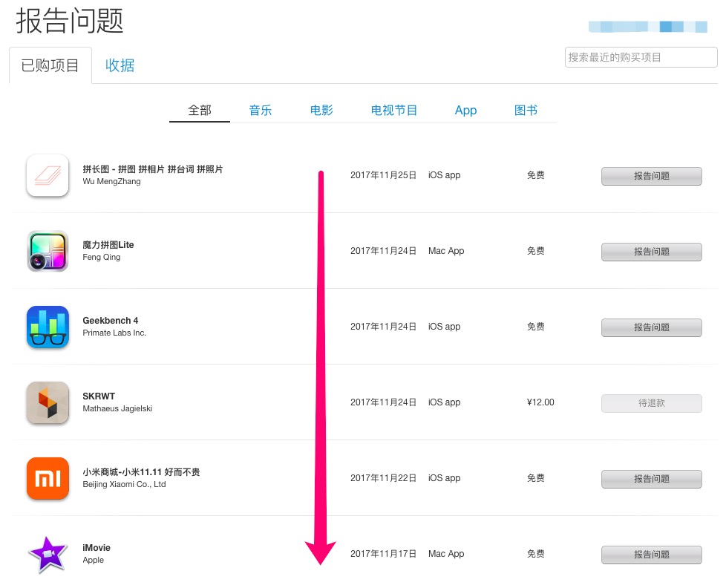Click the 拼长图 app icon
726x588 pixels.
[48, 175]
